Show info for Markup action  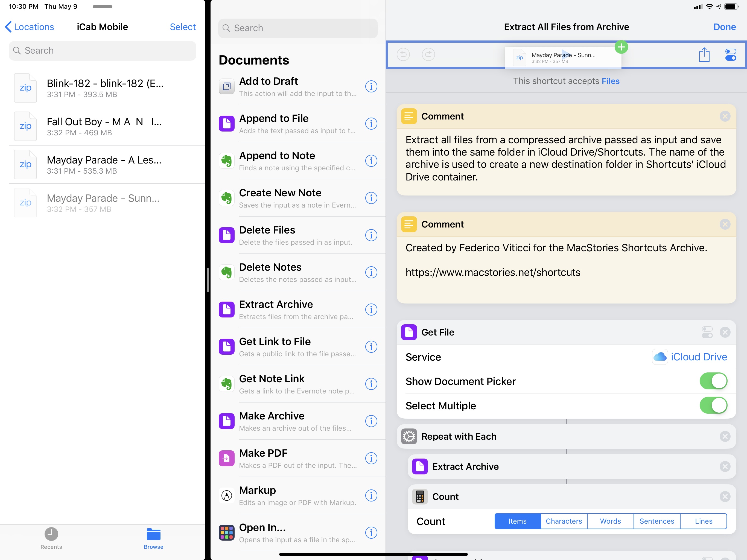pos(371,495)
